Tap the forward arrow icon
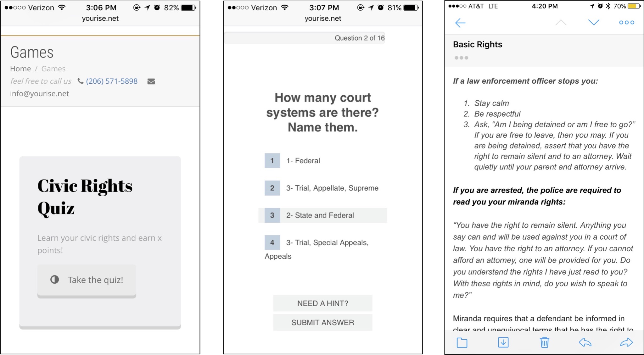The width and height of the screenshot is (644, 355). 626,342
